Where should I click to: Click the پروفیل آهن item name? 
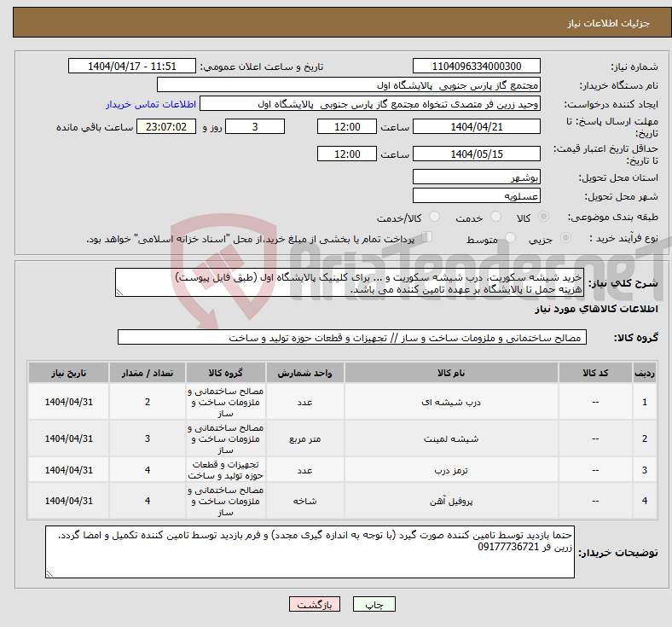pyautogui.click(x=451, y=501)
